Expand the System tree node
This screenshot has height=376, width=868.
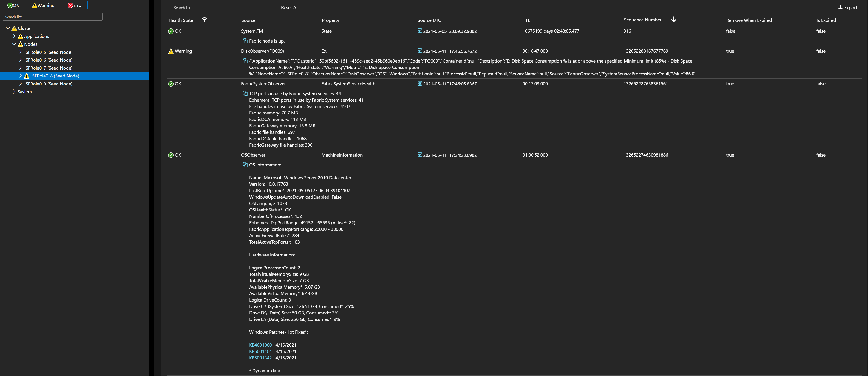coord(14,91)
